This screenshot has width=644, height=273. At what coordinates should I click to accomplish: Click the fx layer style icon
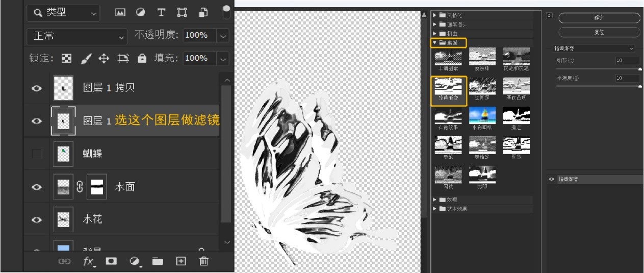[x=89, y=261]
